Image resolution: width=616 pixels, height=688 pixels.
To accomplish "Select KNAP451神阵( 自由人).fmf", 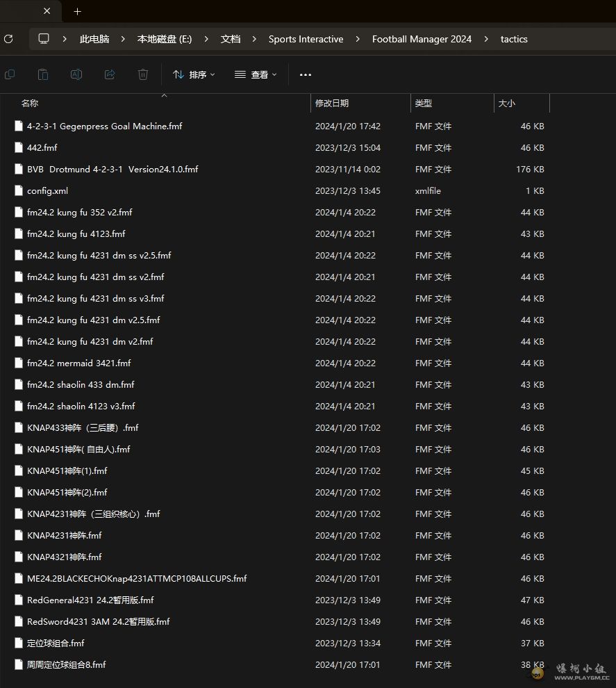I will coord(78,450).
